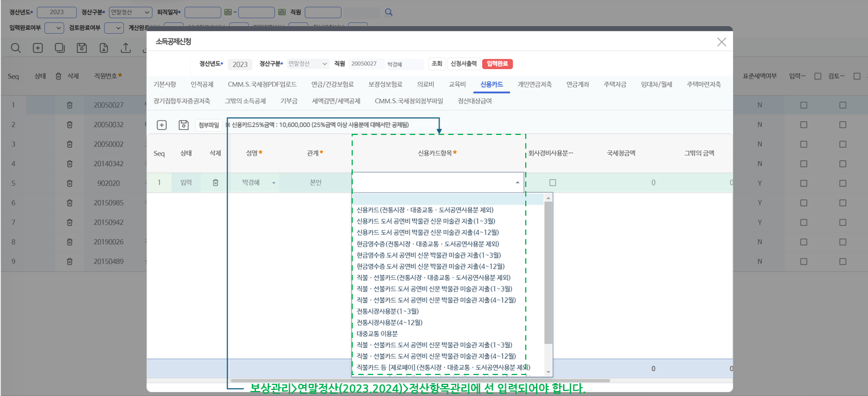Switch to the 인적공제 tab
This screenshot has width=868, height=396.
click(202, 84)
